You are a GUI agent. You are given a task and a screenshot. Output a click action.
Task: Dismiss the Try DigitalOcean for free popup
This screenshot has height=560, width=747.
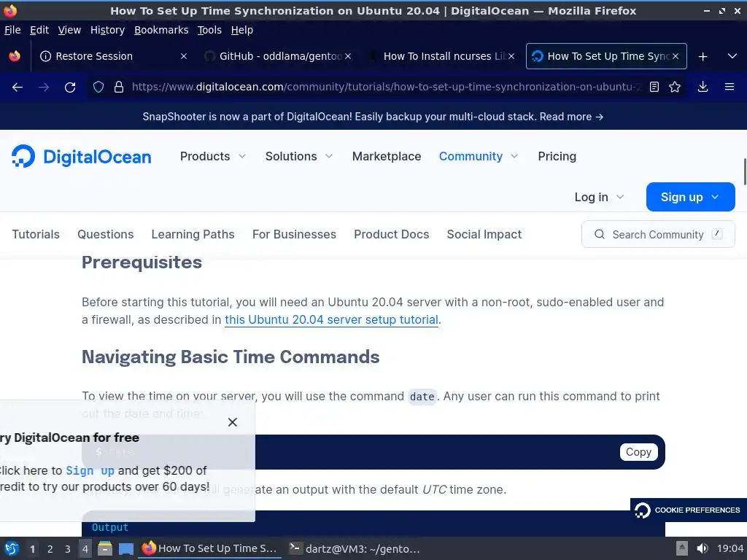[x=233, y=422]
